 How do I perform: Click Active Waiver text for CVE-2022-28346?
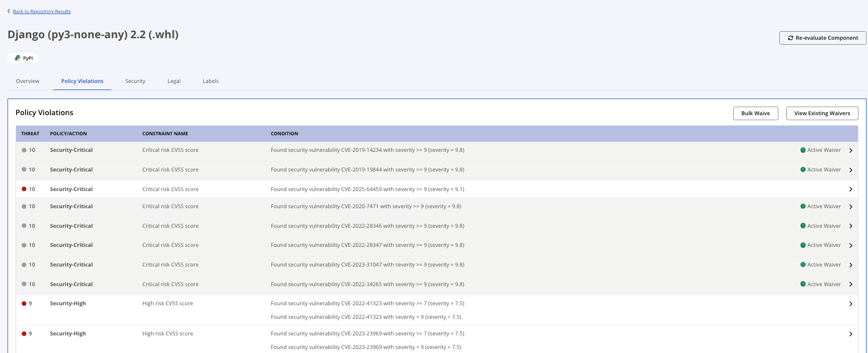click(x=824, y=226)
